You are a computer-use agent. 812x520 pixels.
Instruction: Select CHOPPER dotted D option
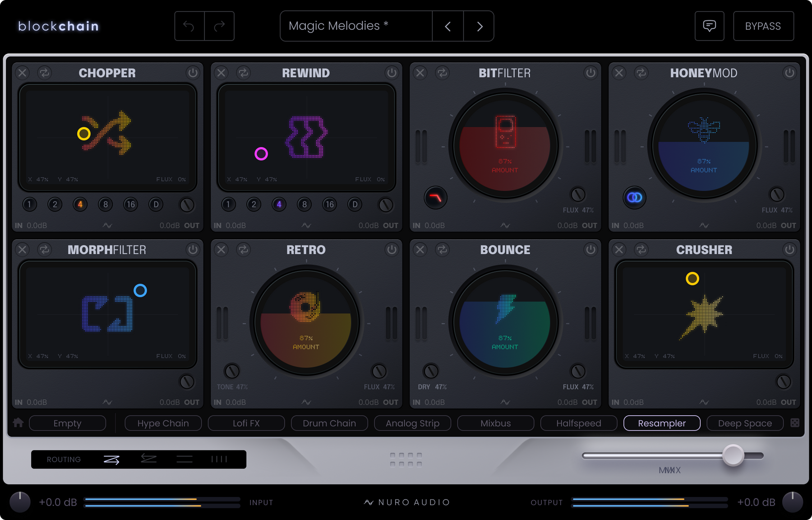(x=156, y=204)
